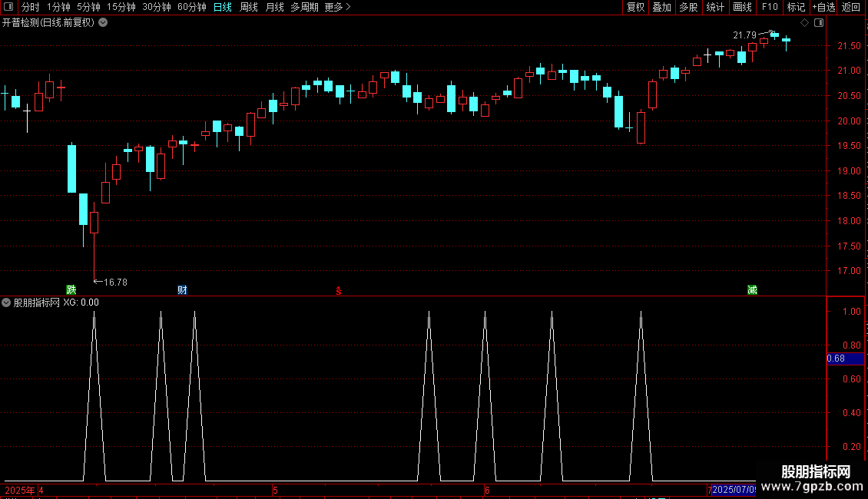The height and width of the screenshot is (499, 868).
Task: Switch to 周线 weekly chart
Action: [249, 7]
